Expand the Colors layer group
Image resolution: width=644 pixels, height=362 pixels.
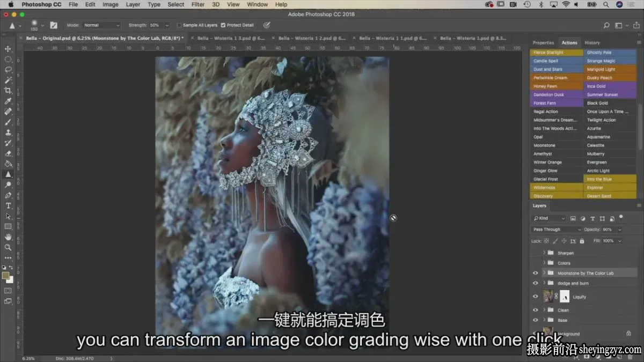point(544,263)
